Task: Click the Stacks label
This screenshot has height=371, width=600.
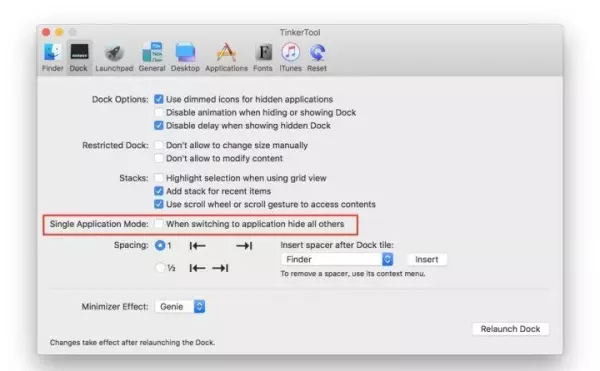Action: pos(134,178)
